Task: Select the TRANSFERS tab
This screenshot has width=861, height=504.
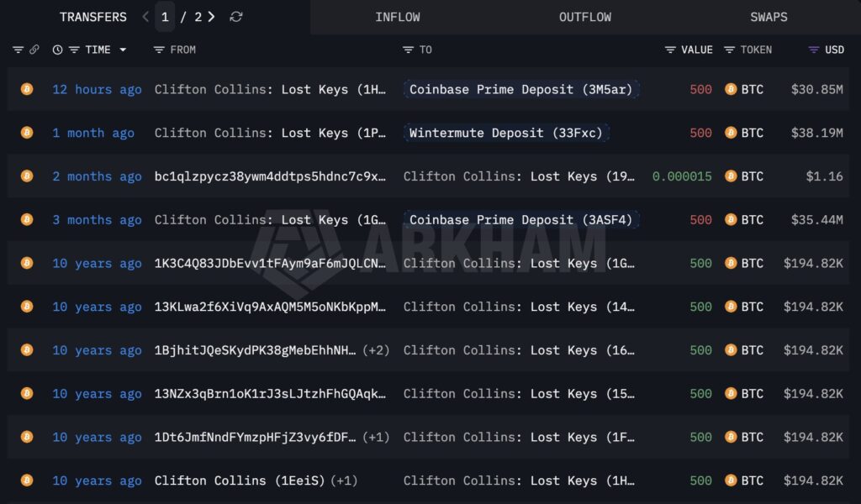Action: [92, 17]
